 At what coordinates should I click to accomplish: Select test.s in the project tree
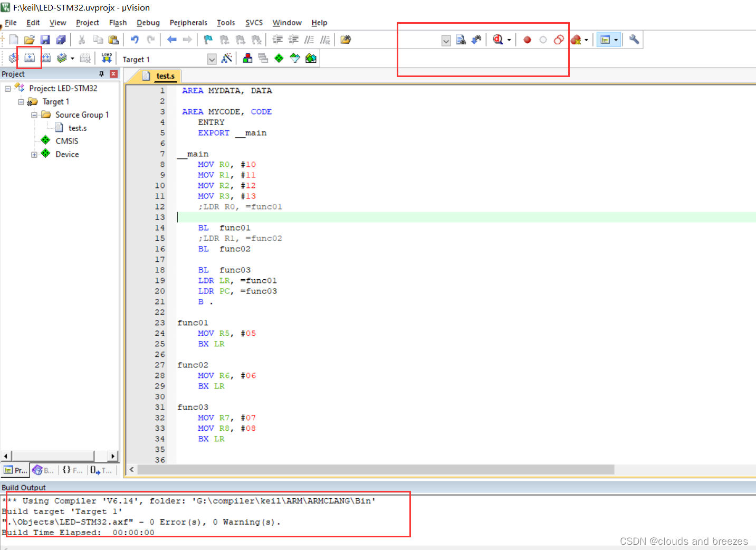pyautogui.click(x=78, y=128)
